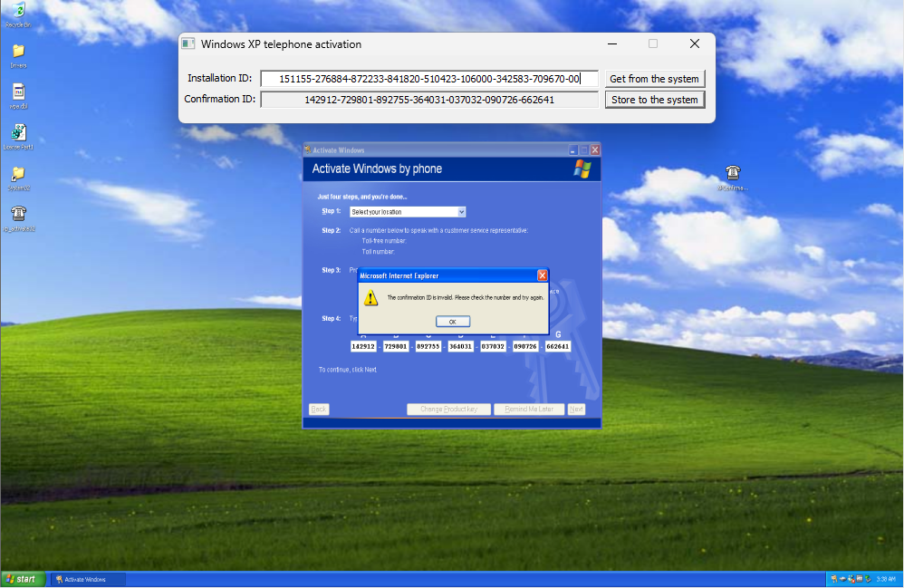Launch the xp_activate32 phone shortcut
Screen dimensions: 904x588
[18, 216]
